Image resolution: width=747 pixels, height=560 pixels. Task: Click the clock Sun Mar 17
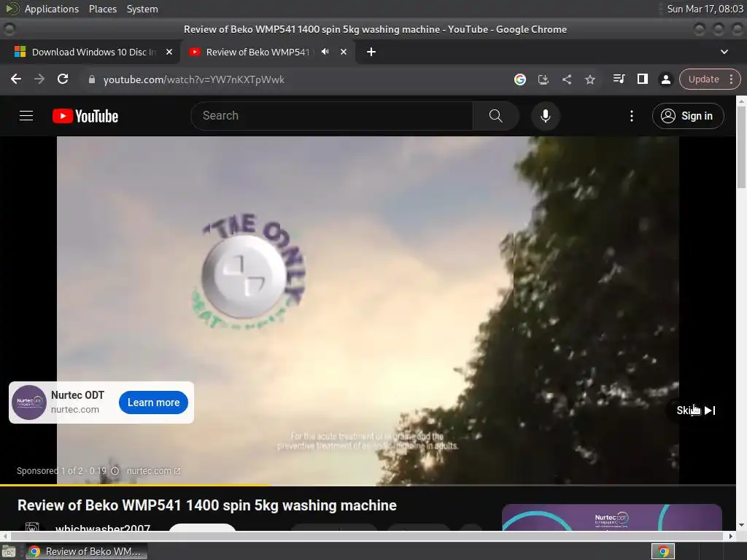(x=705, y=9)
